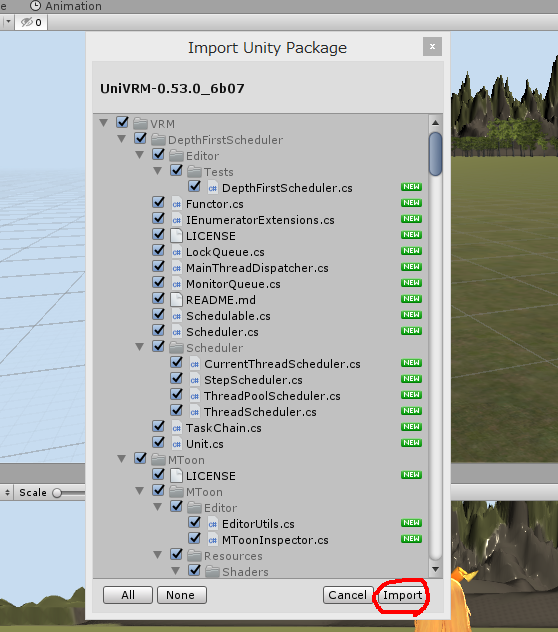The width and height of the screenshot is (558, 632).
Task: Collapse the top-level MToon folder arrow
Action: (122, 459)
